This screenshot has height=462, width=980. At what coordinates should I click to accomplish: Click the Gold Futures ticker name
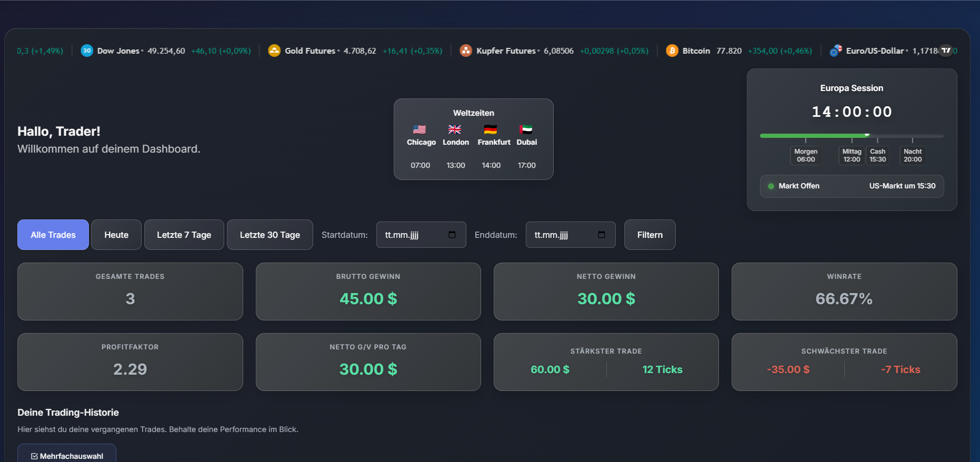click(x=310, y=51)
